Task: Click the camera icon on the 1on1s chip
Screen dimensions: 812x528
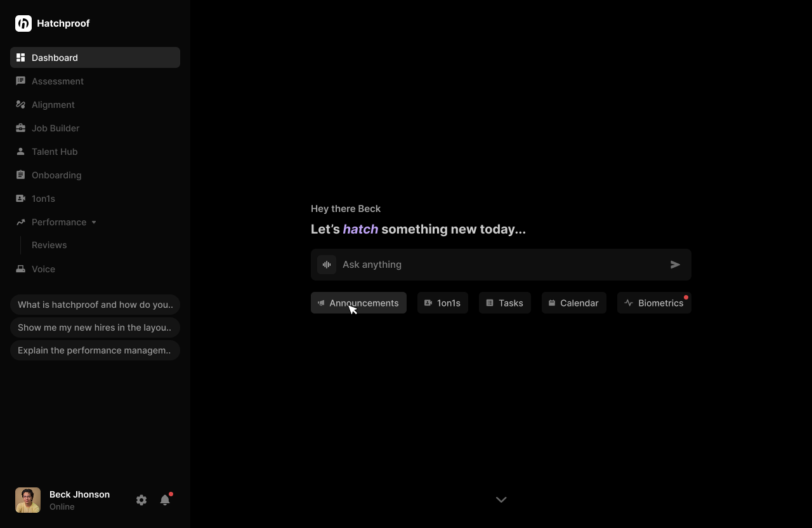Action: (x=428, y=303)
